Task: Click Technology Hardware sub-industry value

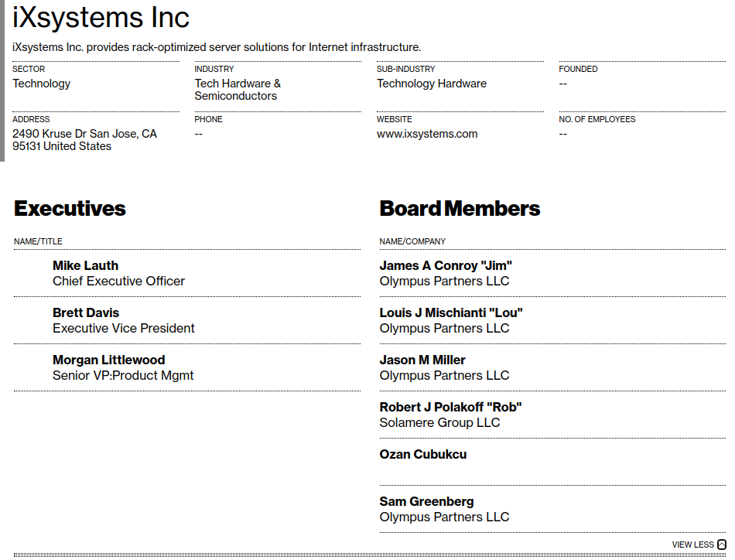Action: pyautogui.click(x=432, y=84)
